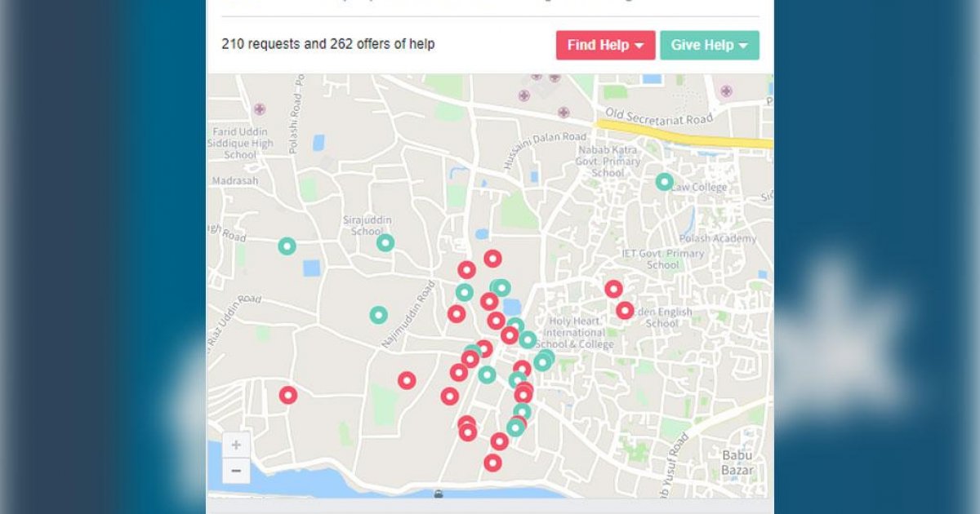Image resolution: width=980 pixels, height=514 pixels.
Task: Click the red marker east near IET Primary School
Action: pyautogui.click(x=613, y=289)
